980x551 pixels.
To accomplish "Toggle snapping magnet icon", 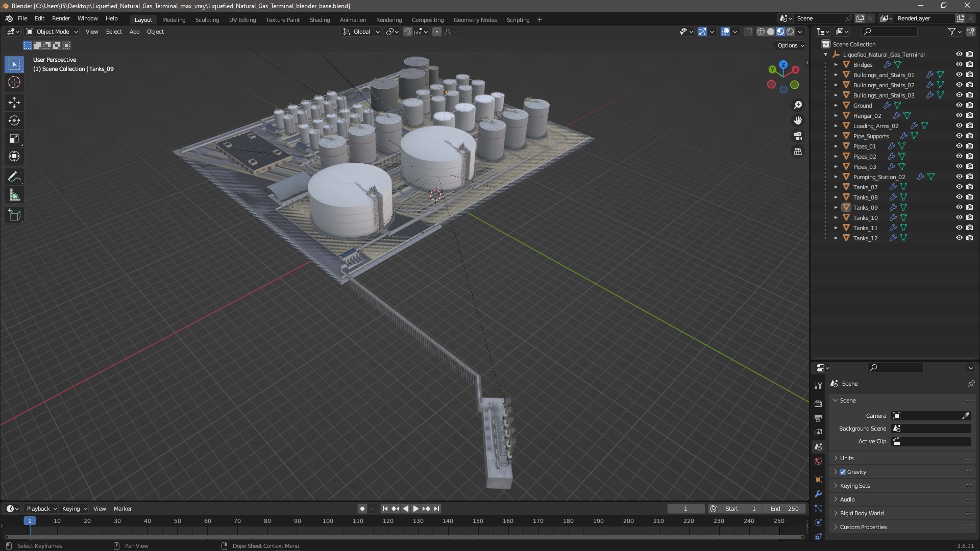I will (x=408, y=32).
